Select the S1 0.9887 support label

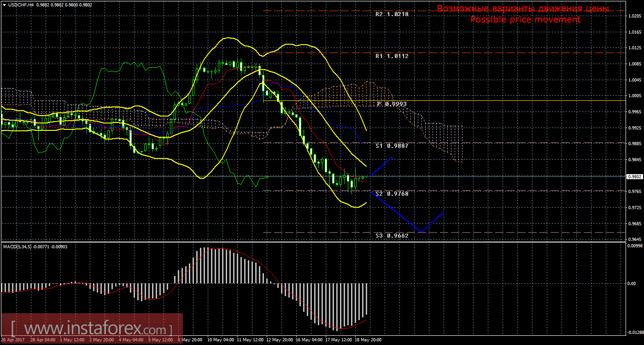click(392, 146)
